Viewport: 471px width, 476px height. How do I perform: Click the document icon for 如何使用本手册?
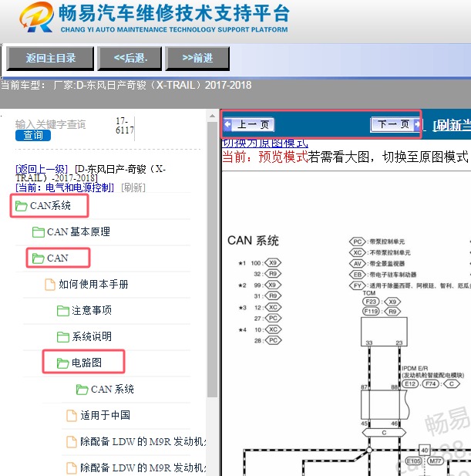click(50, 285)
